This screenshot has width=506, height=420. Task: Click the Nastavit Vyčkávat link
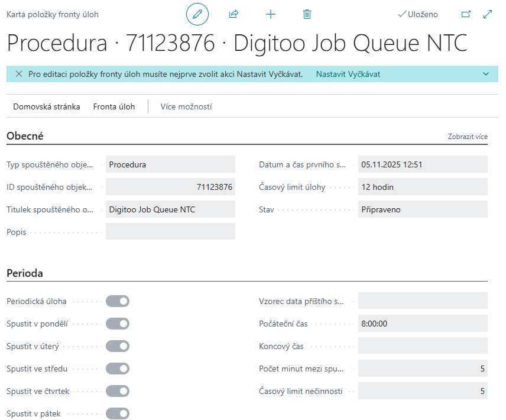point(348,75)
